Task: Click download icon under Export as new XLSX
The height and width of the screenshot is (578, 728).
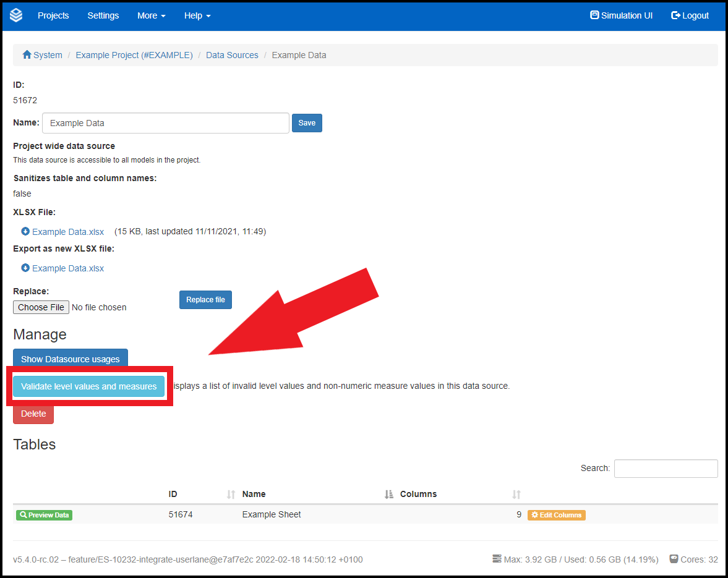Action: tap(25, 268)
